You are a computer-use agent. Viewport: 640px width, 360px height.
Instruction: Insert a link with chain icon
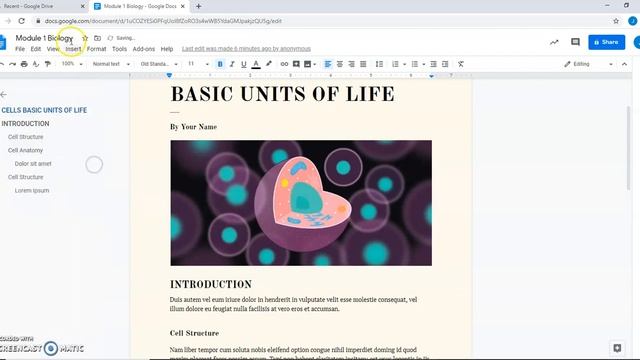tap(284, 64)
